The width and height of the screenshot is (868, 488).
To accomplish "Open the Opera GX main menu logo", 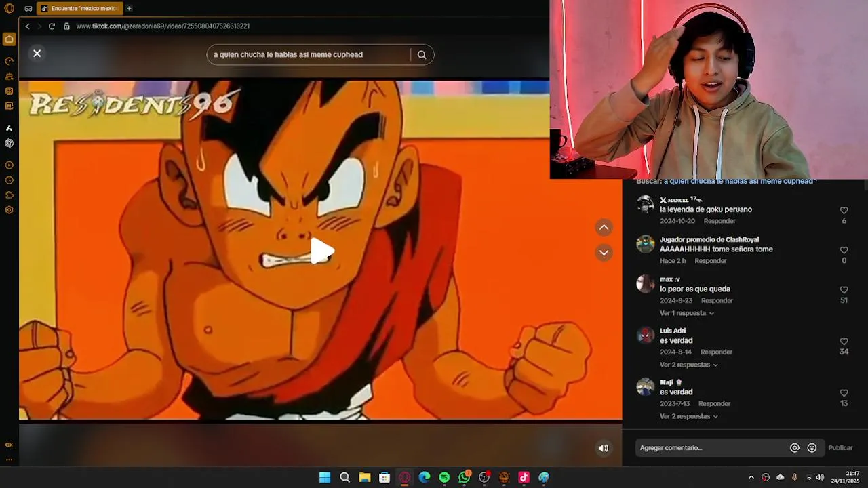I will [x=9, y=9].
